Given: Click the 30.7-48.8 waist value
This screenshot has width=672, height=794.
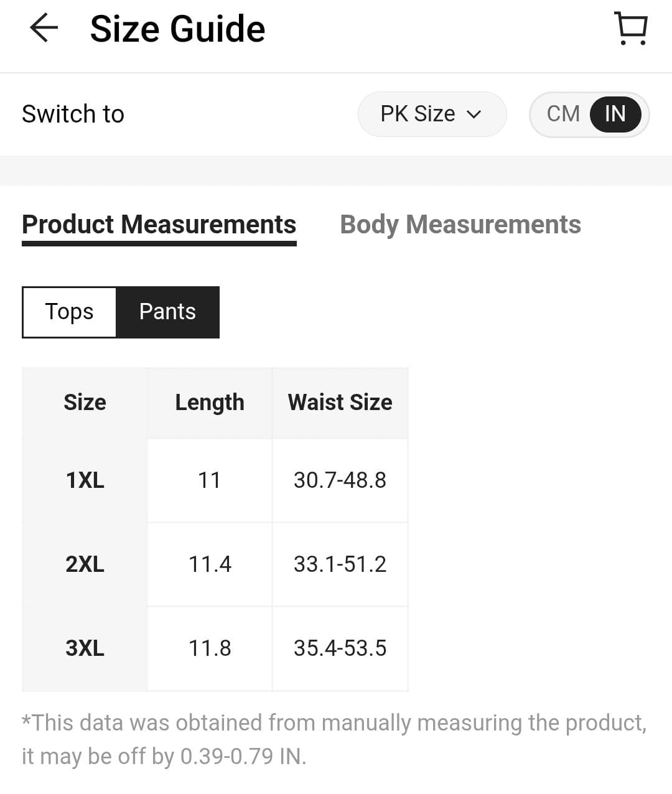Looking at the screenshot, I should pyautogui.click(x=340, y=480).
